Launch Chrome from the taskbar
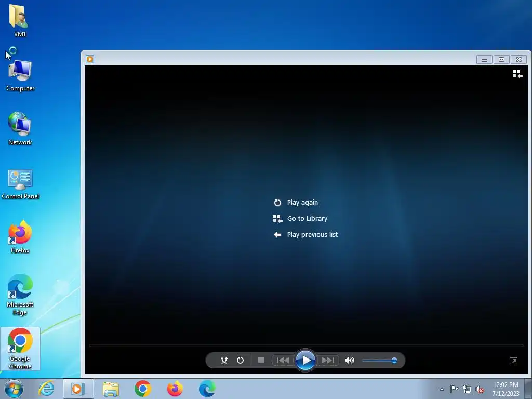 click(143, 389)
